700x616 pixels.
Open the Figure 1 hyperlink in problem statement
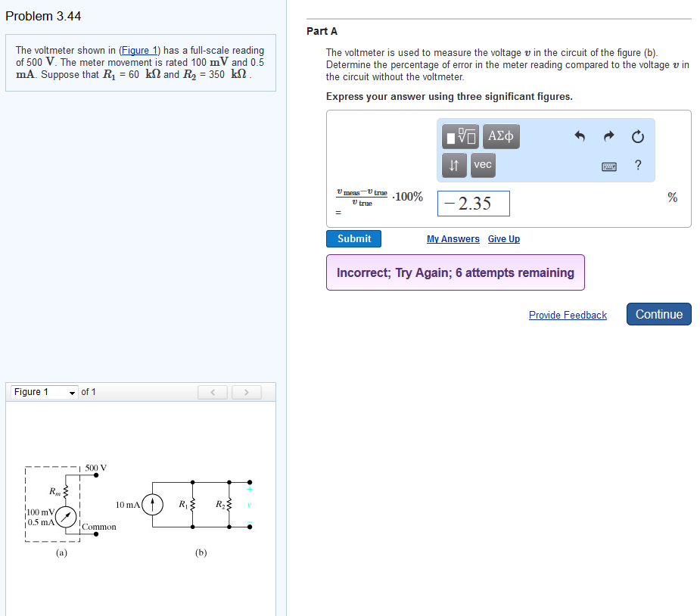[x=140, y=50]
